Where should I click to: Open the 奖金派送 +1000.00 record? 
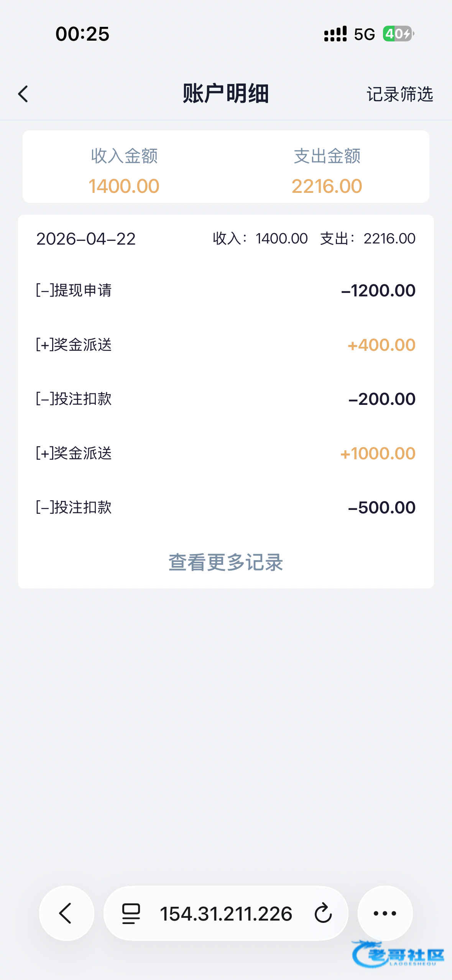tap(226, 453)
